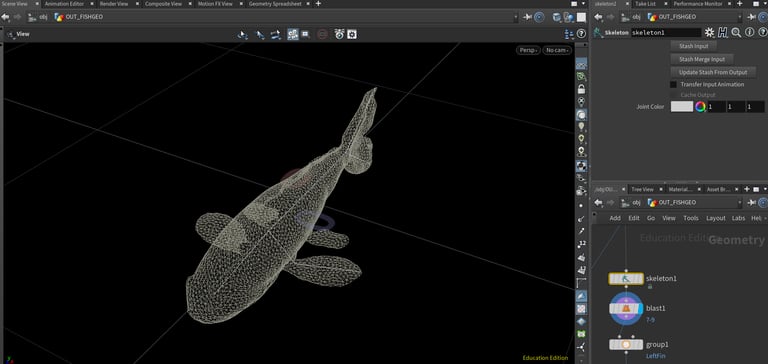This screenshot has width=768, height=364.
Task: Open the View tool dropdown in viewport
Action: (18, 34)
